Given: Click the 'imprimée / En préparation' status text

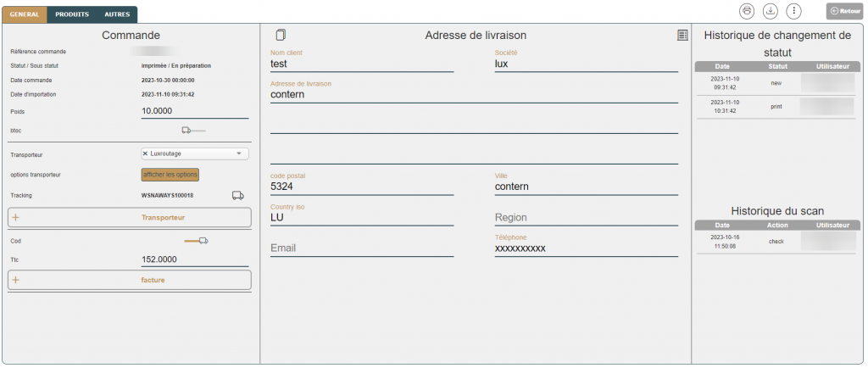Looking at the screenshot, I should 176,65.
